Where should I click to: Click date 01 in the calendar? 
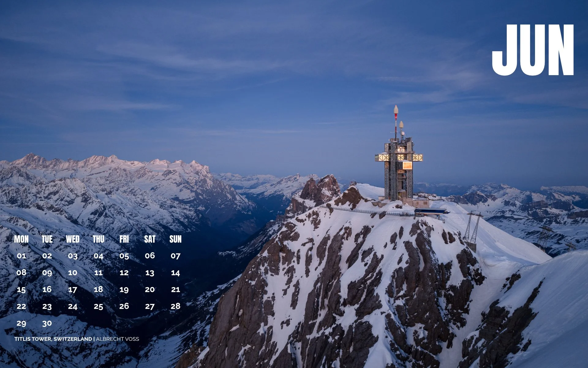tap(21, 256)
